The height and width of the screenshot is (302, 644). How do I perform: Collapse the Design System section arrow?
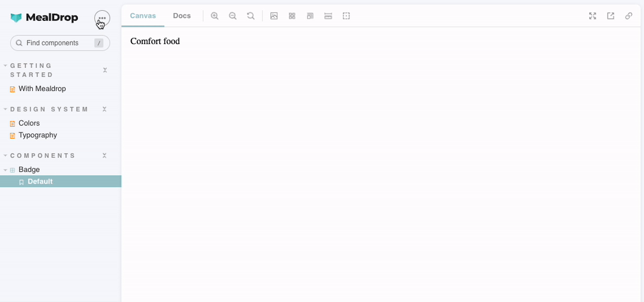[x=5, y=109]
